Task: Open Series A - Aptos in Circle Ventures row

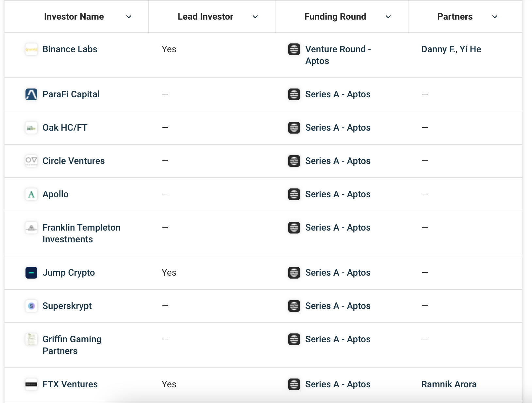Action: 338,161
